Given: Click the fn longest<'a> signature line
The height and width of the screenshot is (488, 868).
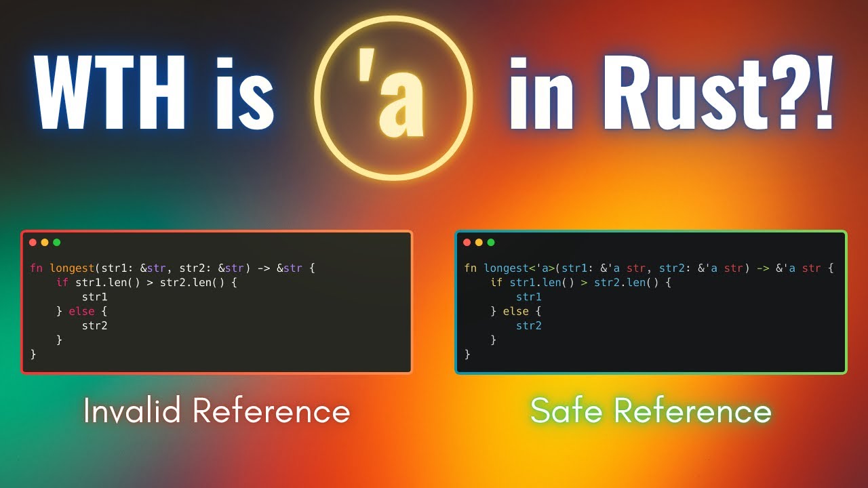Looking at the screenshot, I should tap(649, 268).
